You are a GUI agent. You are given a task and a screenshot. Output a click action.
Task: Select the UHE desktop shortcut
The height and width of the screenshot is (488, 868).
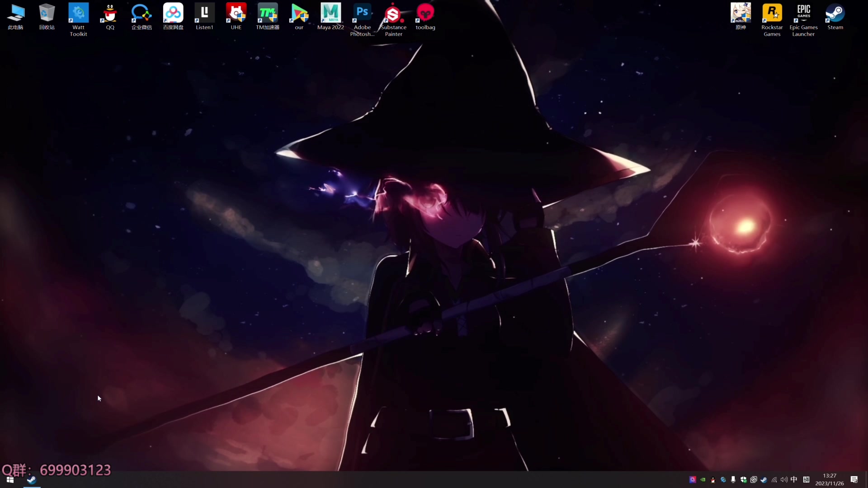[236, 17]
